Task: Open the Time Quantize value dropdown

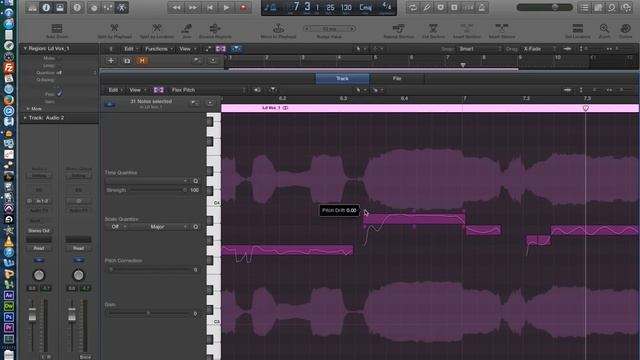Action: (x=147, y=180)
